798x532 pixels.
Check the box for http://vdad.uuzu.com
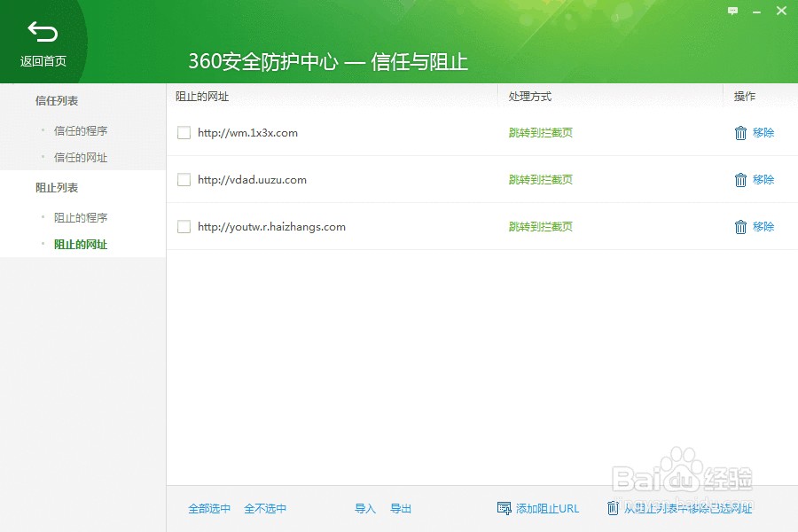click(x=184, y=180)
